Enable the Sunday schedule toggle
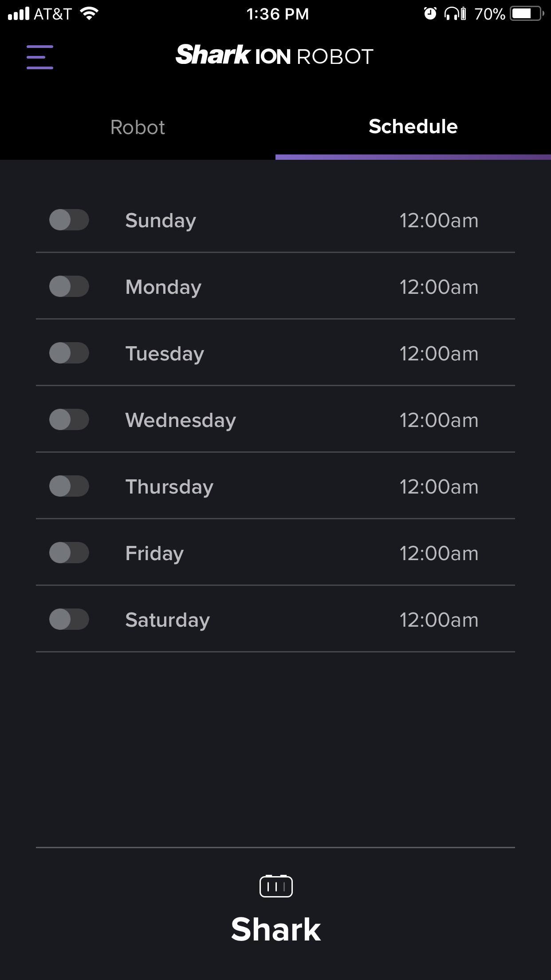This screenshot has width=551, height=980. tap(69, 220)
